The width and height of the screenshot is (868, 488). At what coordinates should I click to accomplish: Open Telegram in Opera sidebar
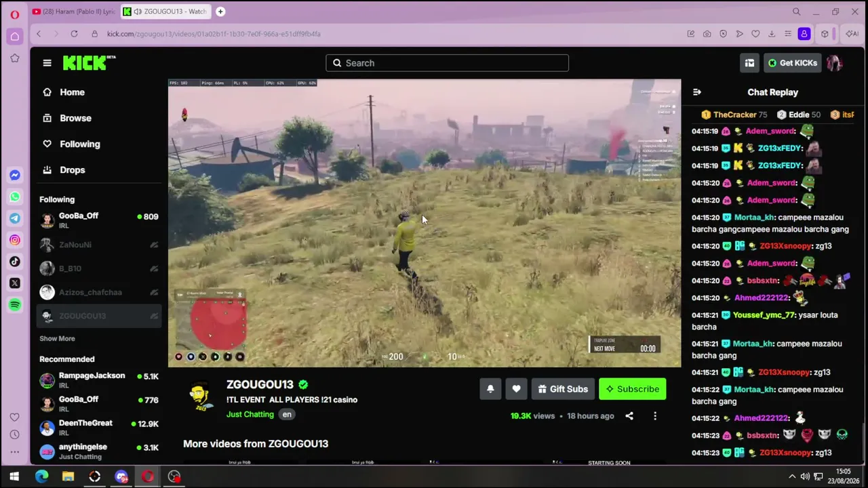pos(14,218)
